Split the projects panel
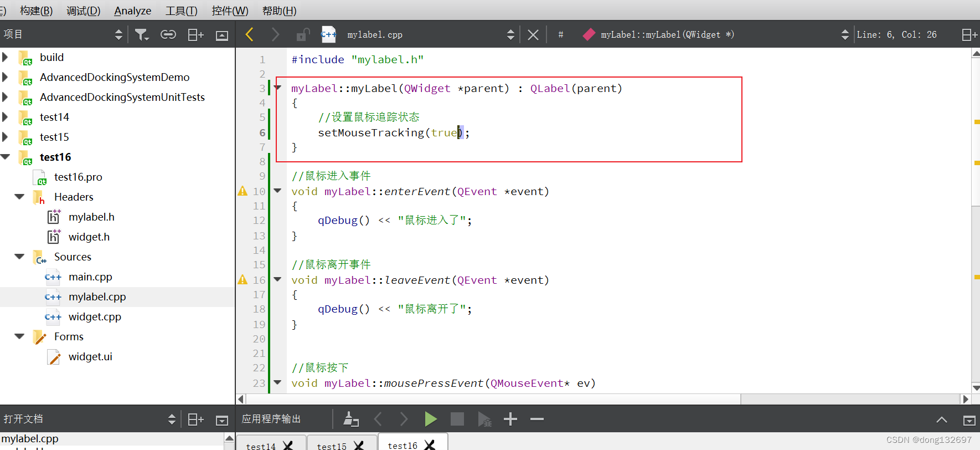This screenshot has height=450, width=980. click(x=195, y=35)
